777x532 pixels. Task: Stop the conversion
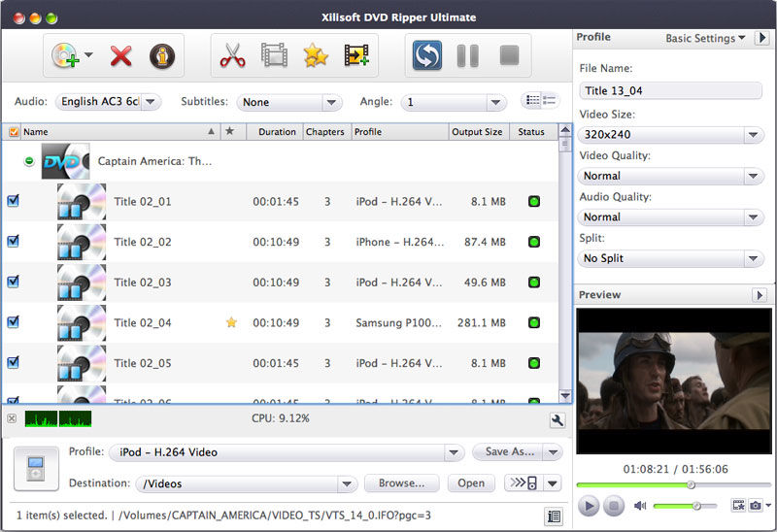click(509, 55)
